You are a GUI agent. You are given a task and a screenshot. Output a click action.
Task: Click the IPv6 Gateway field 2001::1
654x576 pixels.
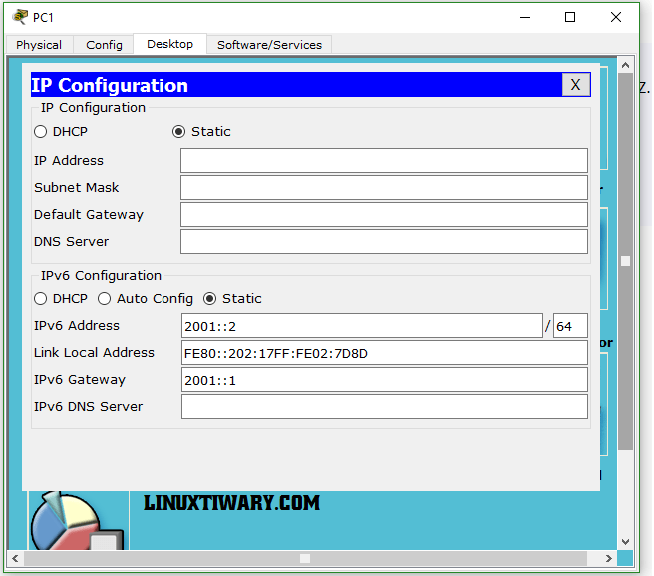pyautogui.click(x=384, y=380)
